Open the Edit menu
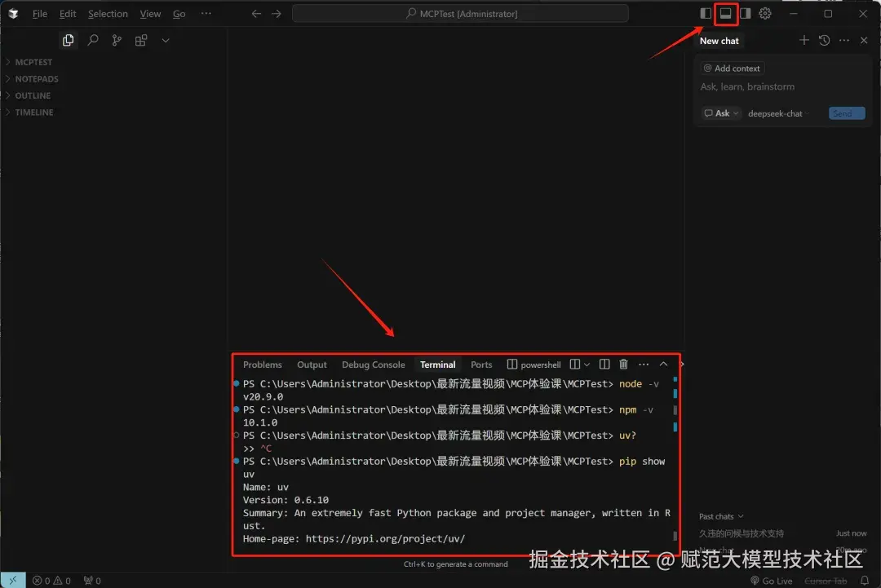 point(68,14)
